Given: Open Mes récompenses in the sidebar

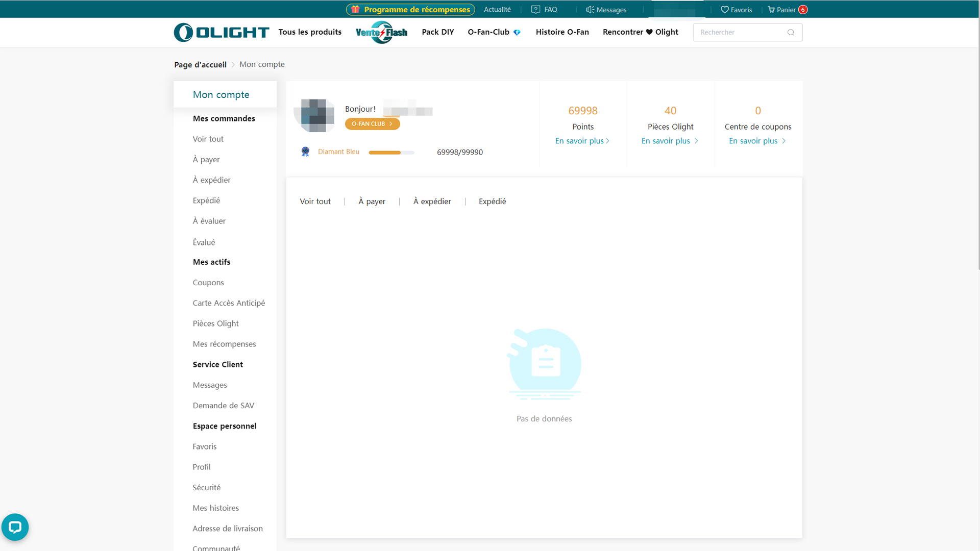Looking at the screenshot, I should coord(224,344).
